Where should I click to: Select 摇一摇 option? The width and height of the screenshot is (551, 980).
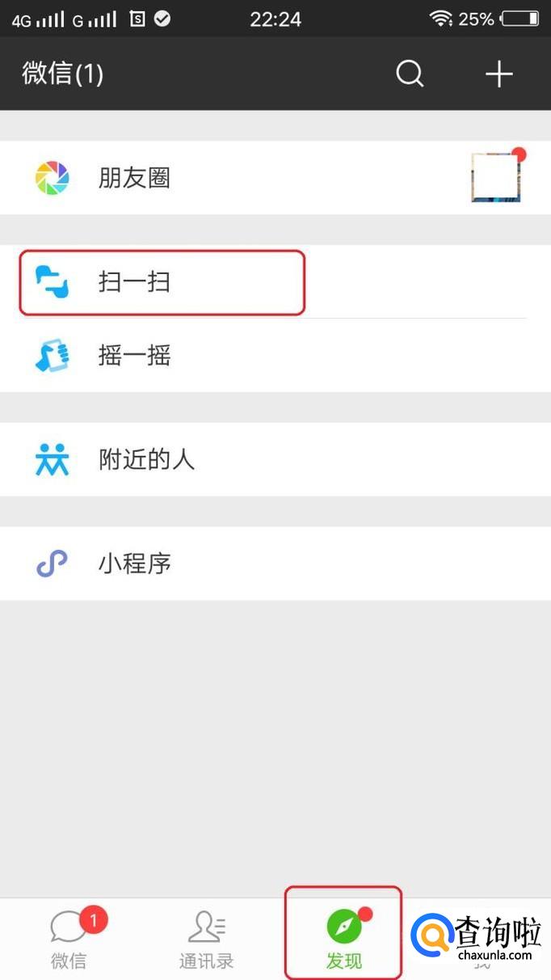[x=275, y=355]
